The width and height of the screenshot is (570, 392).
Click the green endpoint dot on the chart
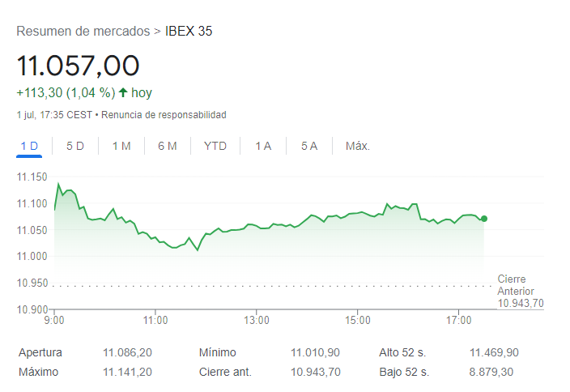(x=484, y=219)
